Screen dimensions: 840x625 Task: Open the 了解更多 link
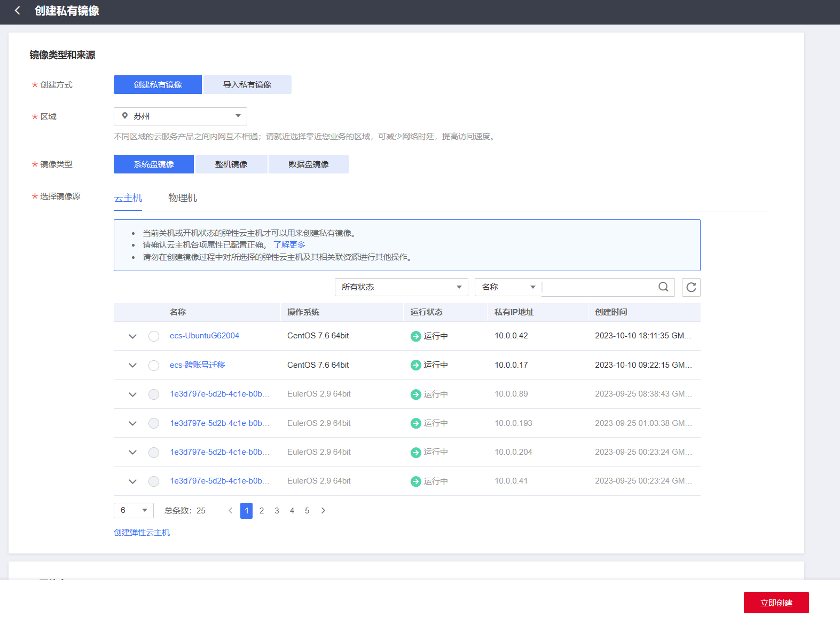click(289, 244)
